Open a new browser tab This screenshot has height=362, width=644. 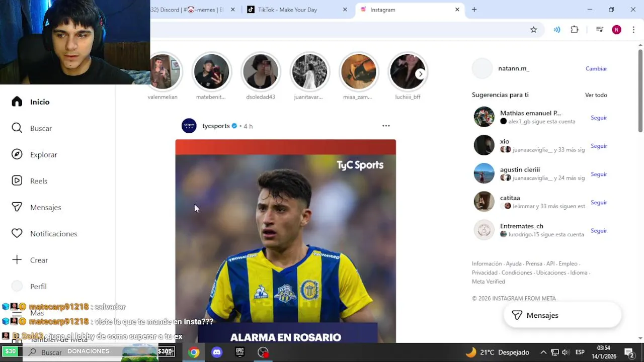coord(474,10)
